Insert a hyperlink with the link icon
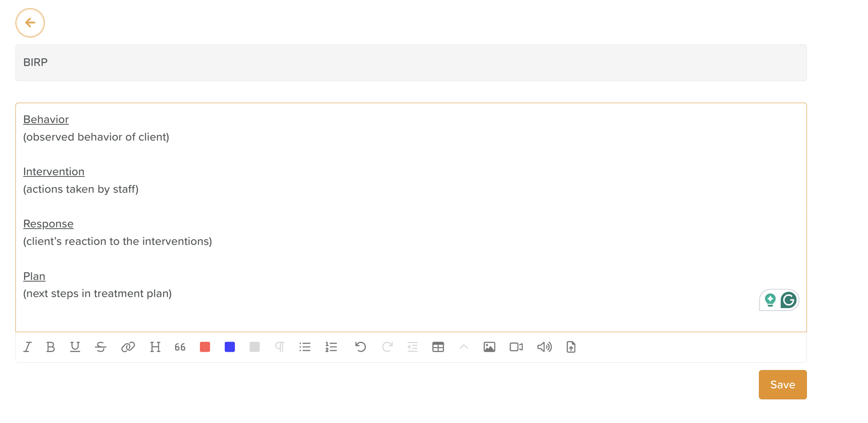Viewport: 868px width, 423px height. [128, 347]
